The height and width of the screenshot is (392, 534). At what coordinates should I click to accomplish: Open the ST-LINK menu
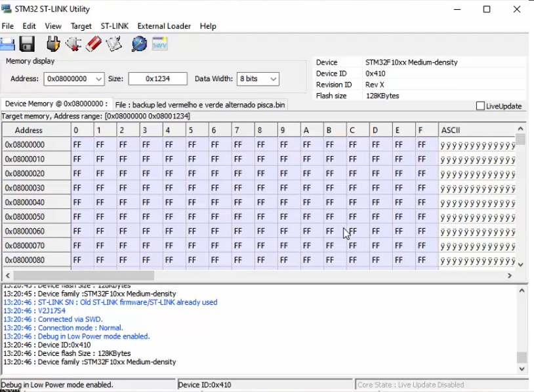[114, 26]
